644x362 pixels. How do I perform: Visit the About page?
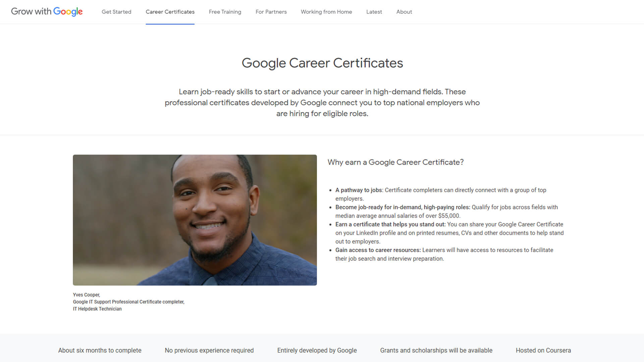coord(404,12)
